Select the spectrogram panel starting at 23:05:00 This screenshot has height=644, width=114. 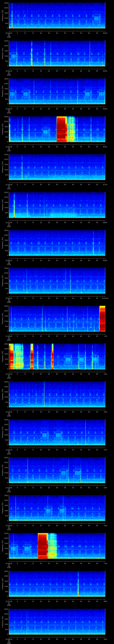[x=57, y=508]
